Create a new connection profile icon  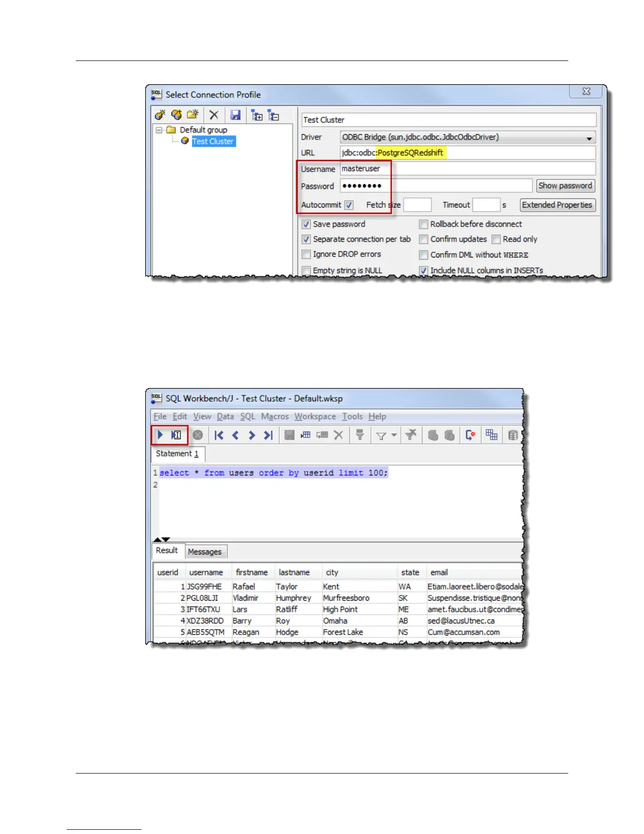coord(160,115)
